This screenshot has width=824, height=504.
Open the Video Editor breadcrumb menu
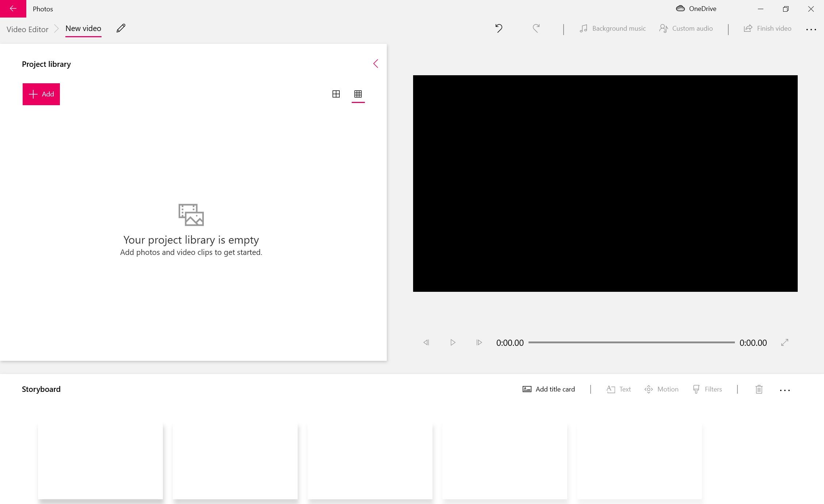(27, 28)
